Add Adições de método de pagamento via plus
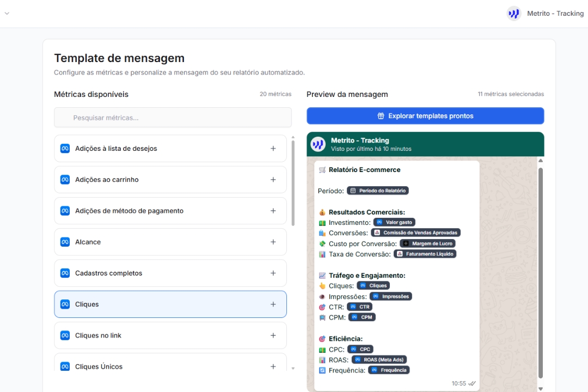 click(x=273, y=211)
